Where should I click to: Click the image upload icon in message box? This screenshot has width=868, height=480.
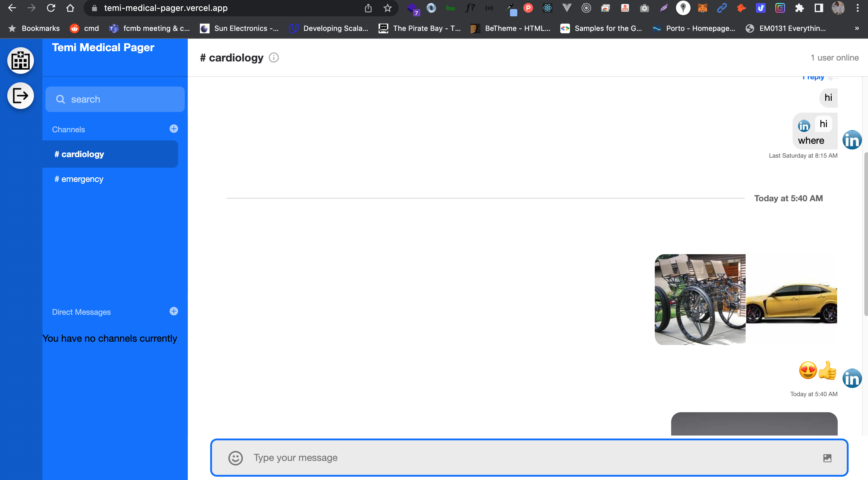827,458
